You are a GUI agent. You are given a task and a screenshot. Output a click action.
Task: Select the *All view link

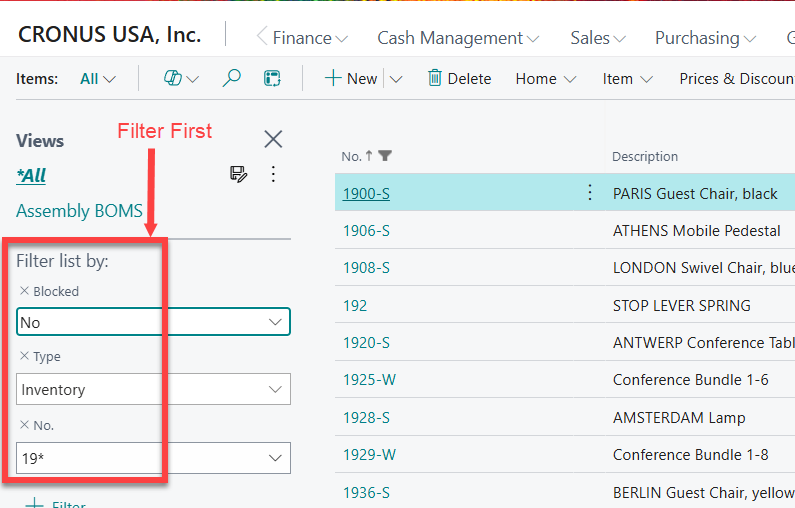(x=31, y=175)
